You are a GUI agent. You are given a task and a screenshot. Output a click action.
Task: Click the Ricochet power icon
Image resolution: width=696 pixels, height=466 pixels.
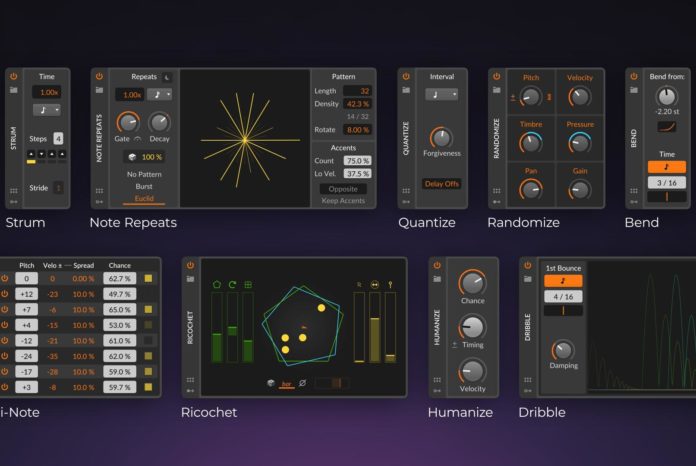pyautogui.click(x=190, y=266)
